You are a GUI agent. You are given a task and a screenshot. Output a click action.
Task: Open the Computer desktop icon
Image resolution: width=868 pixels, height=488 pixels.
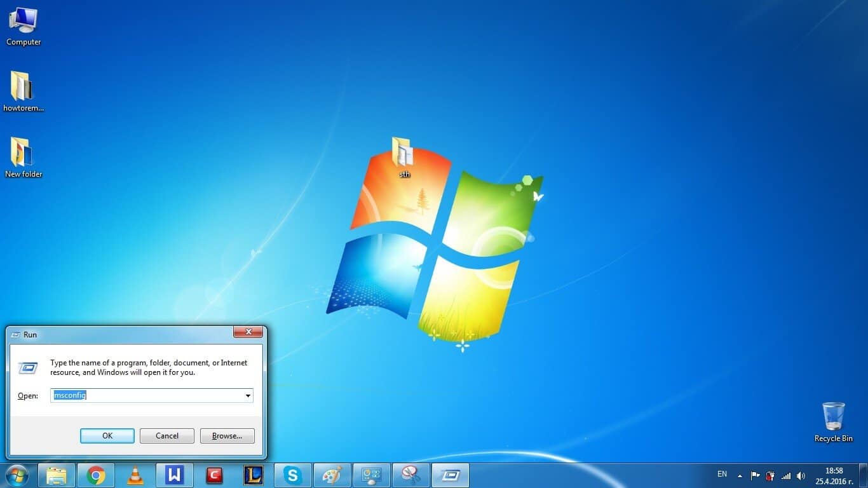pos(24,27)
